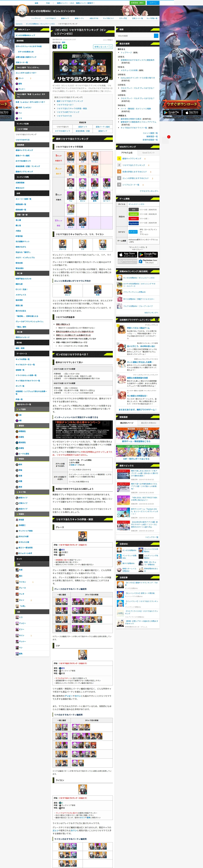Screen dimensions: 203x868
Task: Open 最強キャラ in top navigation
Action: pos(65,19)
